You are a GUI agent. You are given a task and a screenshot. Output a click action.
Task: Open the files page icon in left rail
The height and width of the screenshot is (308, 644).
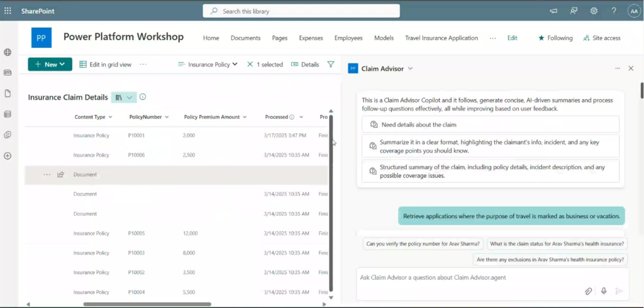(8, 94)
